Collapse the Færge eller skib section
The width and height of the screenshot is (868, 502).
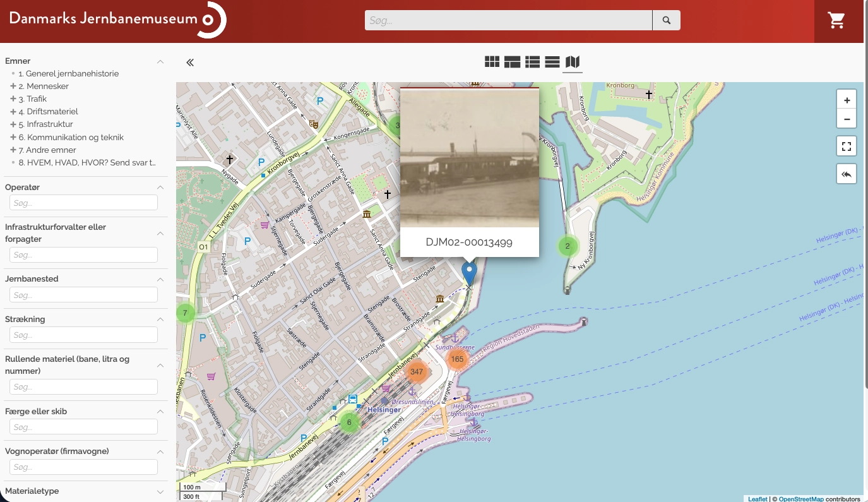160,412
